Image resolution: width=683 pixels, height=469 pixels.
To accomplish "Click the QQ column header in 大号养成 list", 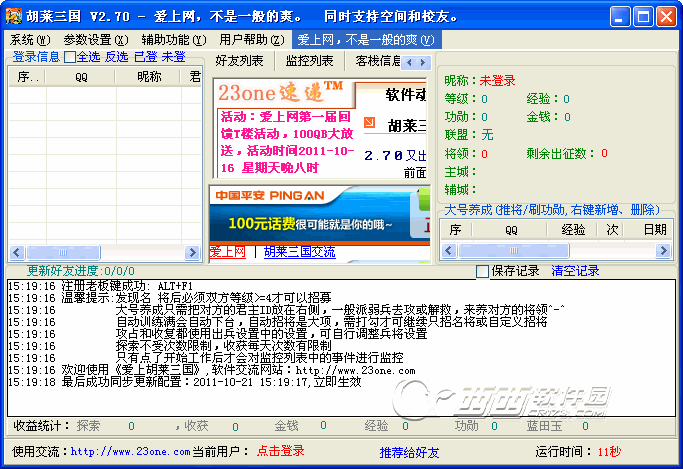I will 511,229.
